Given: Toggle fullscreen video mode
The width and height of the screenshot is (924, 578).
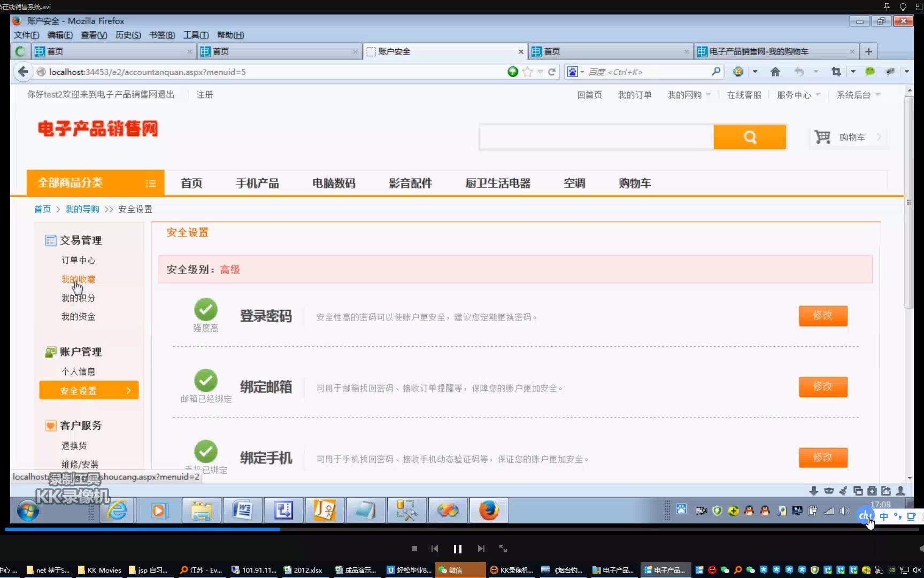Looking at the screenshot, I should [503, 548].
